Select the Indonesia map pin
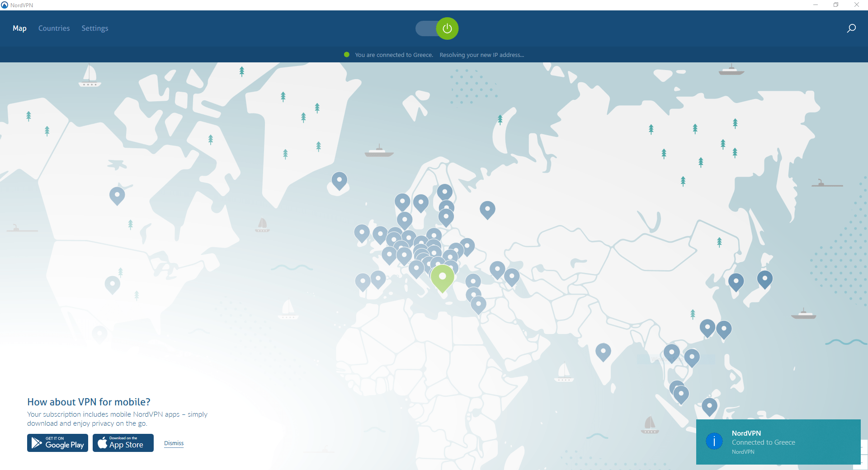The image size is (868, 470). [x=709, y=406]
